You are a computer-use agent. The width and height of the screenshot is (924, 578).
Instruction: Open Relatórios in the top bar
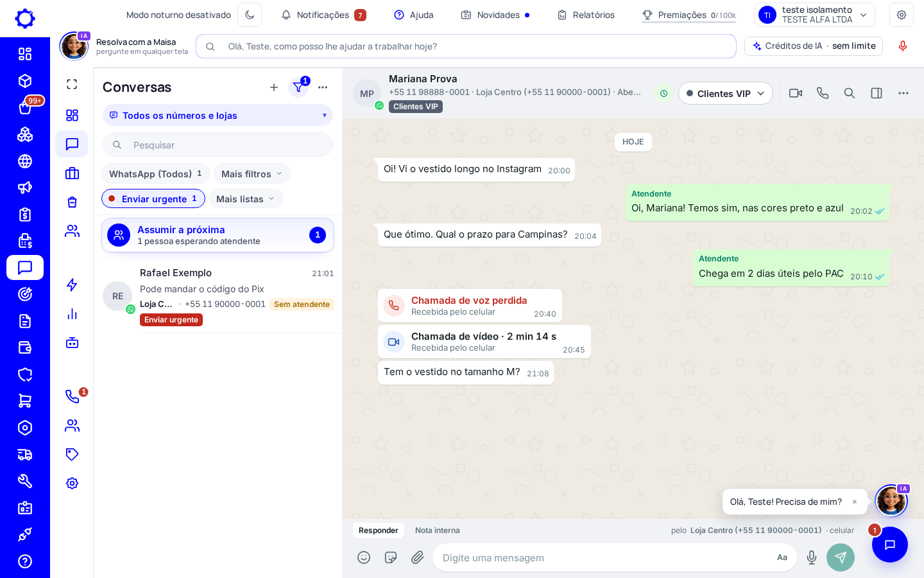pos(586,15)
